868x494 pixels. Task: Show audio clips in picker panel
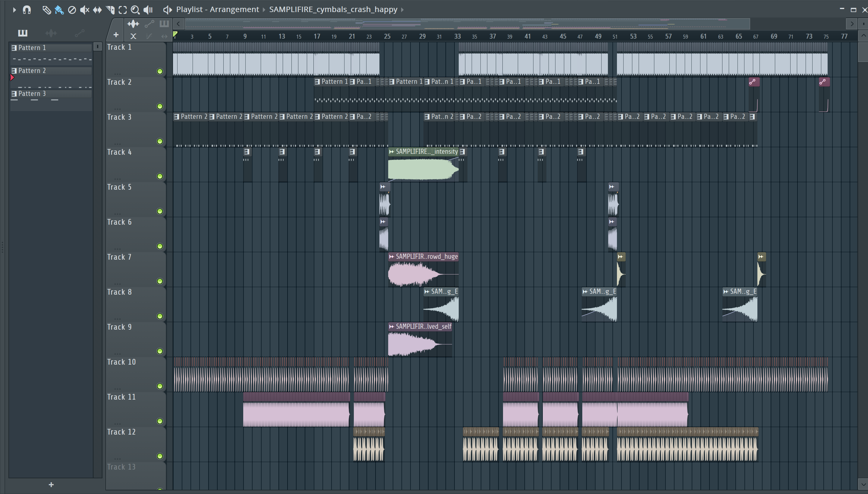tap(51, 33)
